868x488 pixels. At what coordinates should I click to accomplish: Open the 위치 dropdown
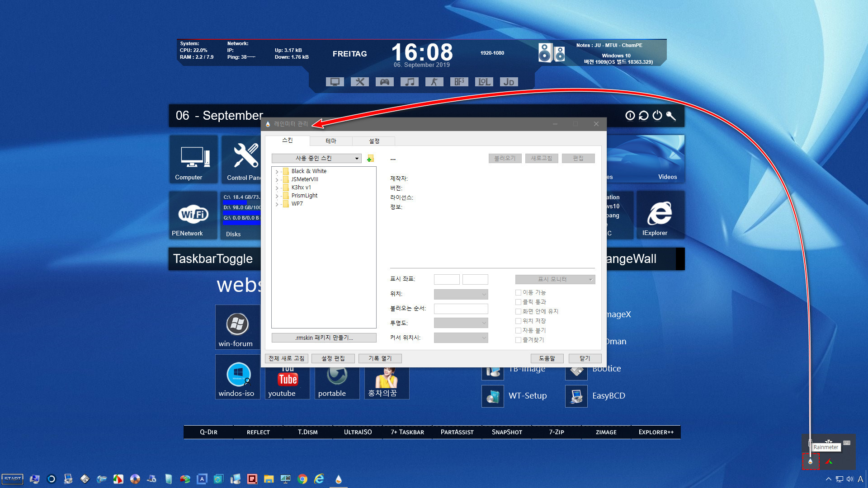461,294
